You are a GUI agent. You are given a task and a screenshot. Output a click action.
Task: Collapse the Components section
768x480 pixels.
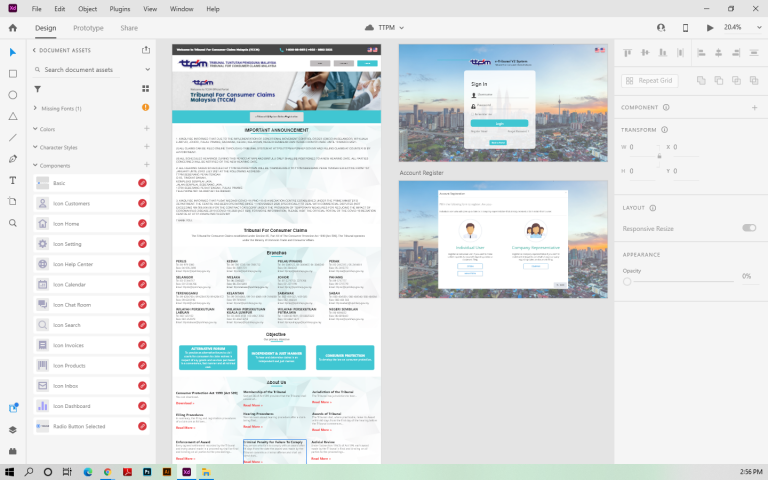click(x=36, y=165)
